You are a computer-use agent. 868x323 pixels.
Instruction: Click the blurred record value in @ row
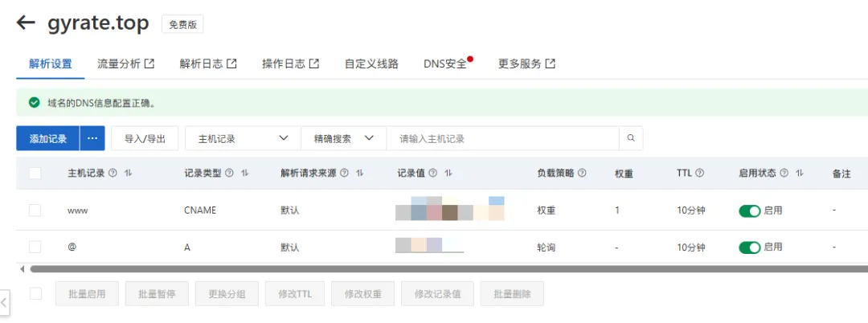pos(429,245)
